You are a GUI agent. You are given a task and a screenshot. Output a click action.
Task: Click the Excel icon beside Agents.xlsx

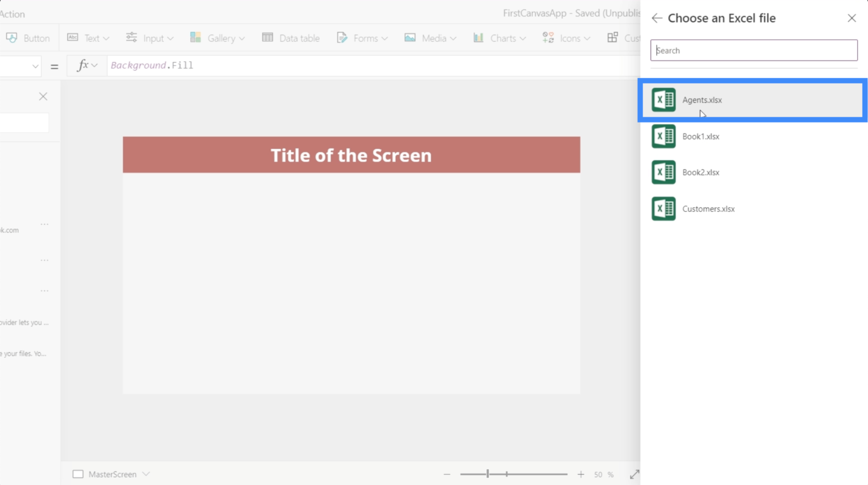(663, 100)
